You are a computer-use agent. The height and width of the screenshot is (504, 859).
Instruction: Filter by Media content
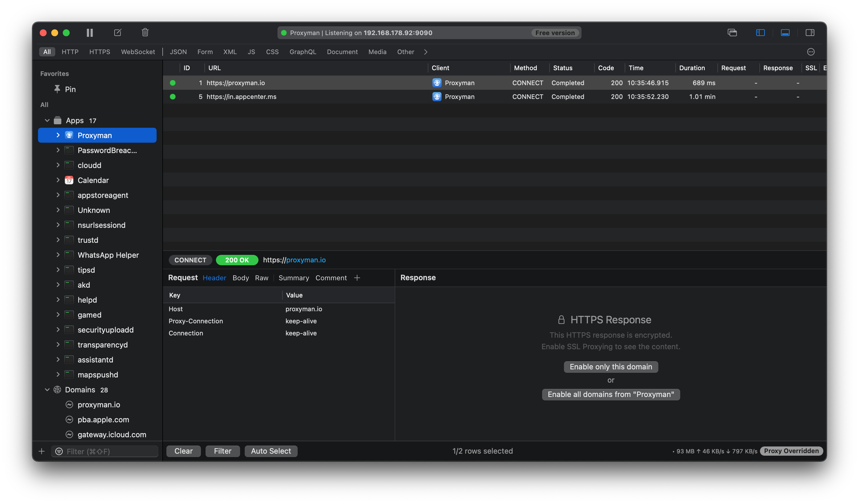coord(377,52)
